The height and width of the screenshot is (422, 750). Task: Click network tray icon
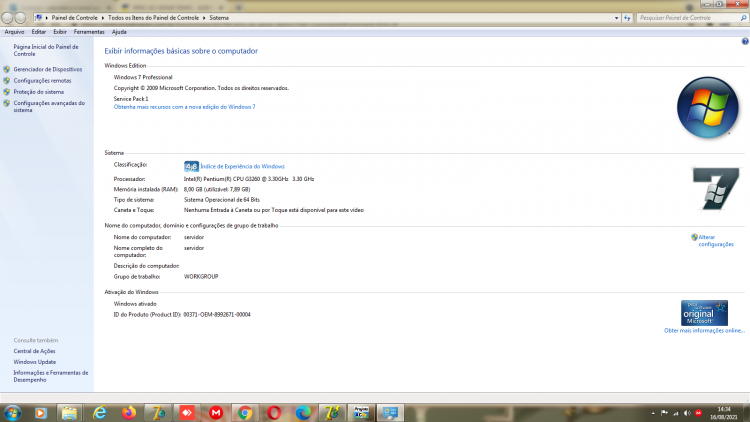[676, 413]
